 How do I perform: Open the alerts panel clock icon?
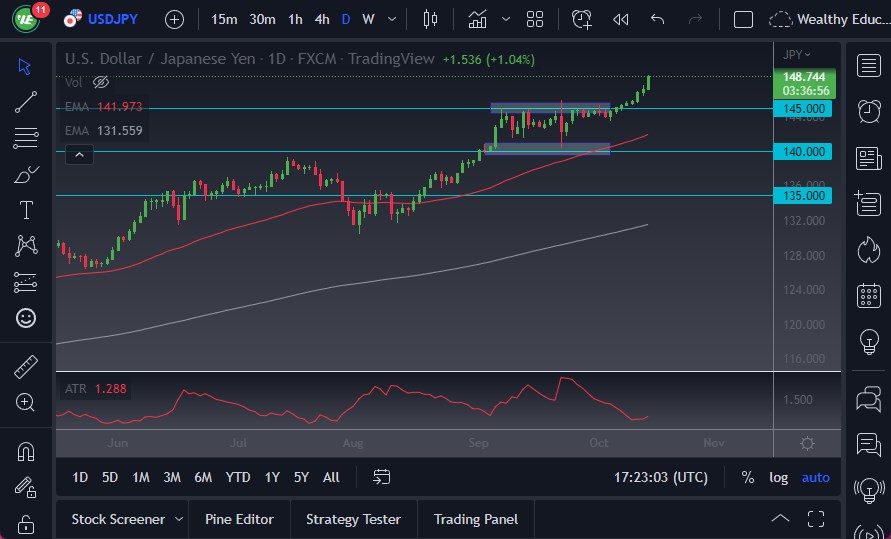pos(869,111)
